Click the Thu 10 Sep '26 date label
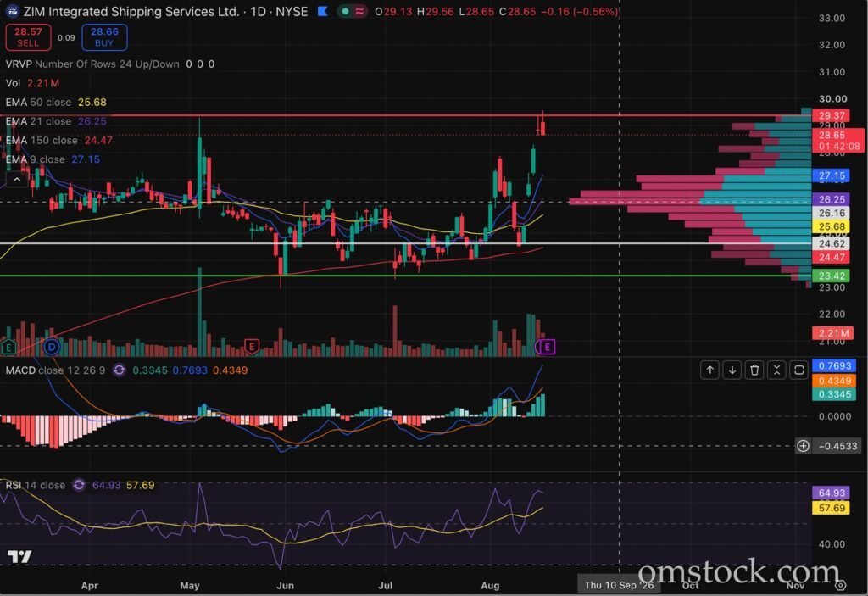 tap(619, 585)
